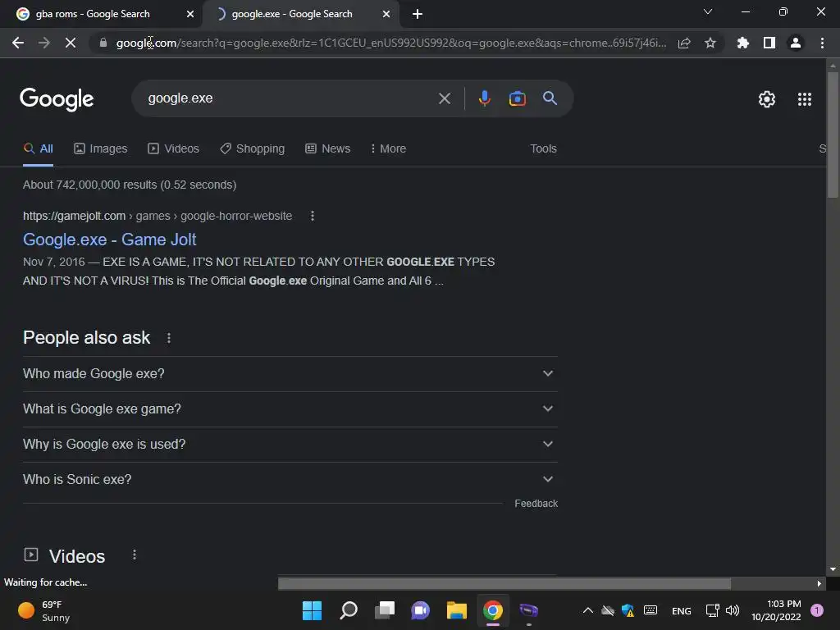Click the scroll down arrow
This screenshot has height=630, width=840.
[x=833, y=569]
